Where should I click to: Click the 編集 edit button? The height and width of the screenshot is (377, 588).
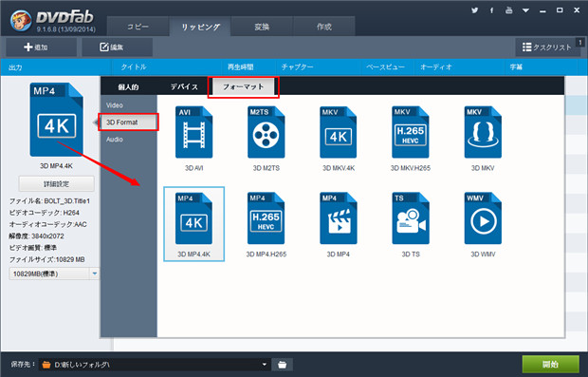117,47
